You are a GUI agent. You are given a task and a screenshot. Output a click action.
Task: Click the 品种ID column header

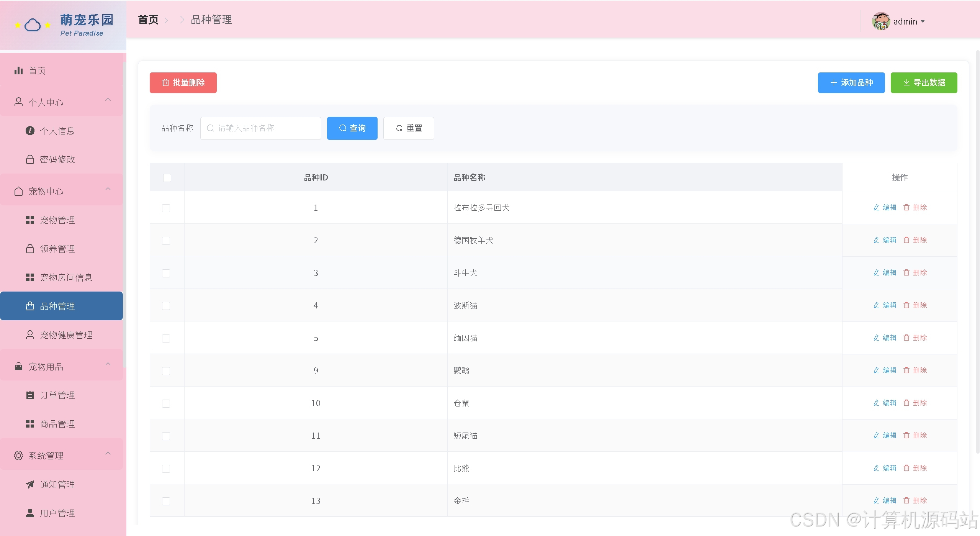tap(316, 177)
